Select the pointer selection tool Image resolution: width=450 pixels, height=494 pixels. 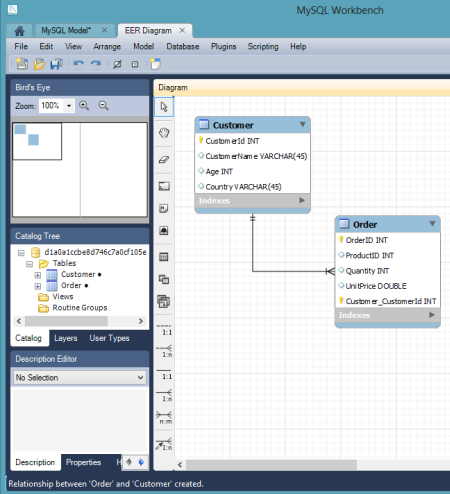click(x=164, y=107)
